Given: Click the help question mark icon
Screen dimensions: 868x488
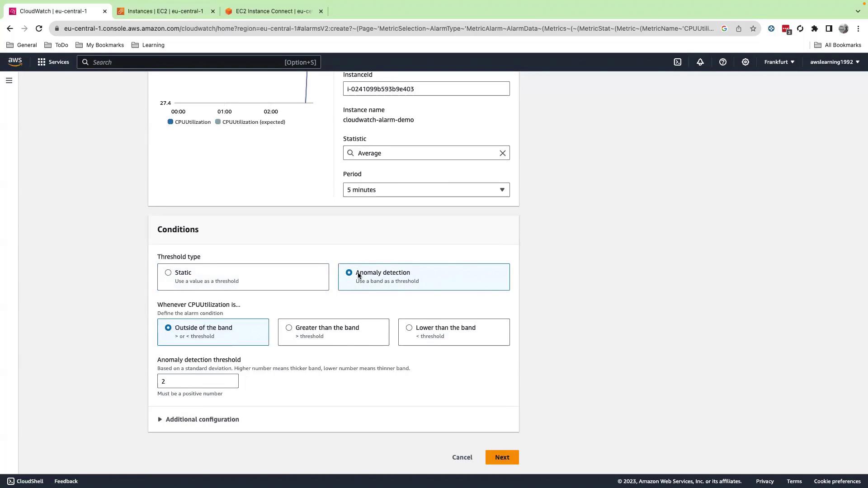Looking at the screenshot, I should tap(722, 62).
